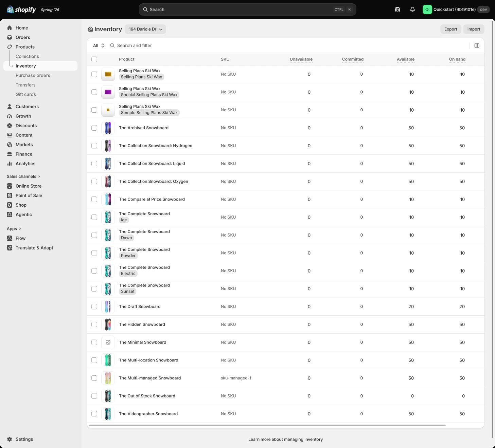Viewport: 495px width, 448px height.
Task: Check The Compare at Price Snowboard checkbox
Action: (94, 199)
